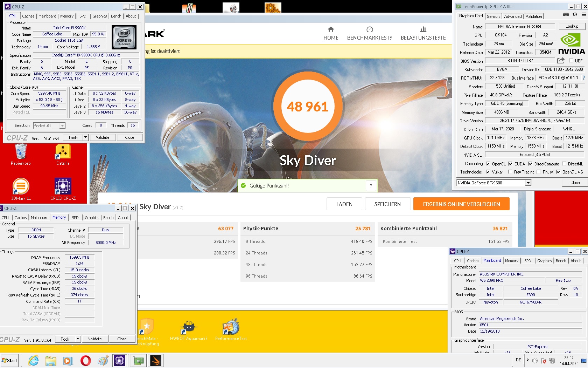The image size is (588, 368).
Task: Show hidden tray icons arrow
Action: (x=527, y=360)
